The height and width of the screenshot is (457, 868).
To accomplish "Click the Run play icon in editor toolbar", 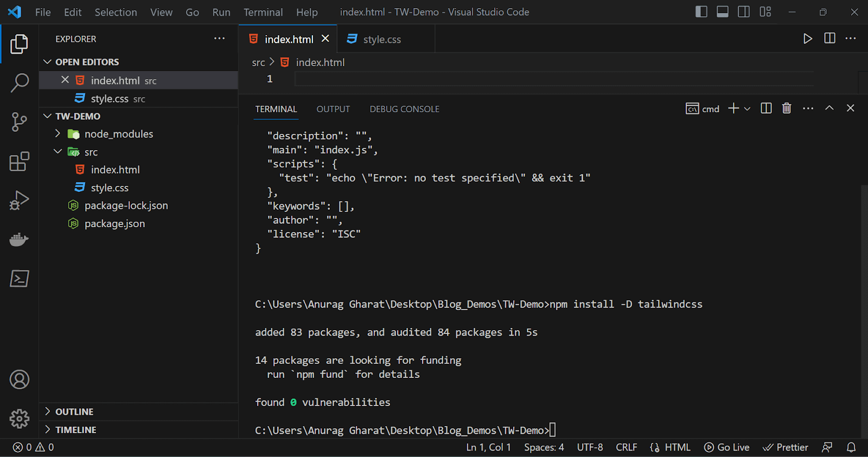I will point(808,38).
